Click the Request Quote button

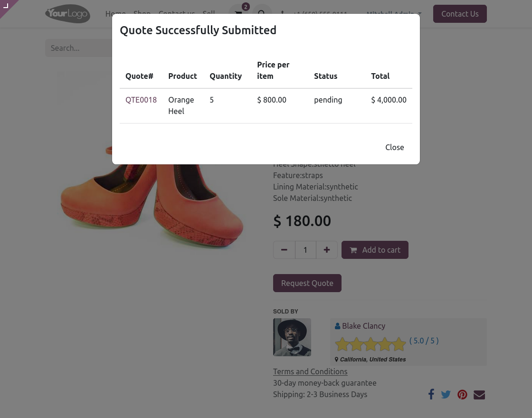pyautogui.click(x=307, y=283)
